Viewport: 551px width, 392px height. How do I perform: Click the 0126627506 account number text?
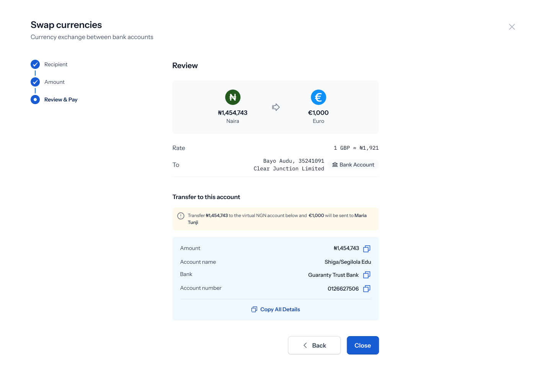343,289
